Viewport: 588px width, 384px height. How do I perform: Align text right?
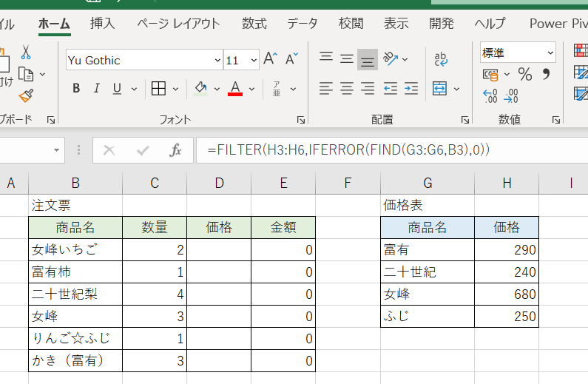pos(368,89)
